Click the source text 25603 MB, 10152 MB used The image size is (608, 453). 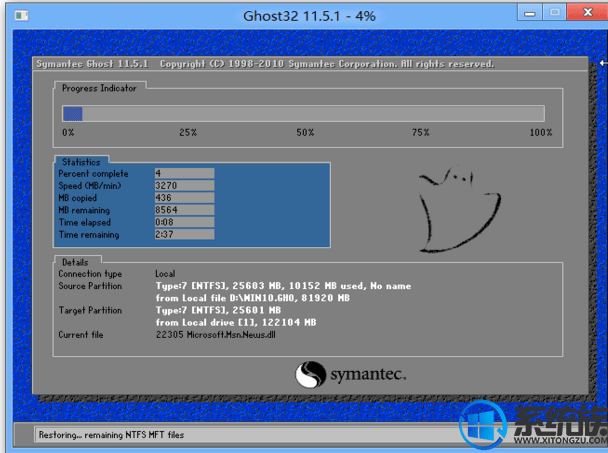(x=299, y=286)
